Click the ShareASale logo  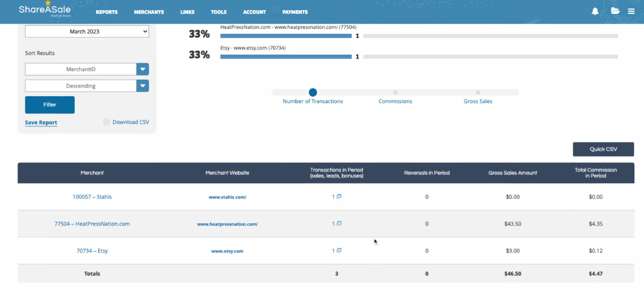point(45,9)
